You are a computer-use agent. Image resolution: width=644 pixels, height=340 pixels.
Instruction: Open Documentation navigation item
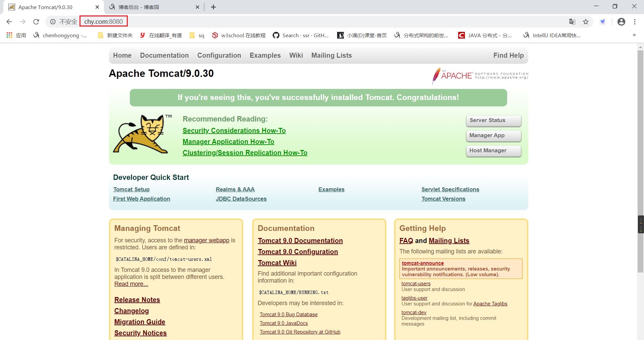[164, 55]
